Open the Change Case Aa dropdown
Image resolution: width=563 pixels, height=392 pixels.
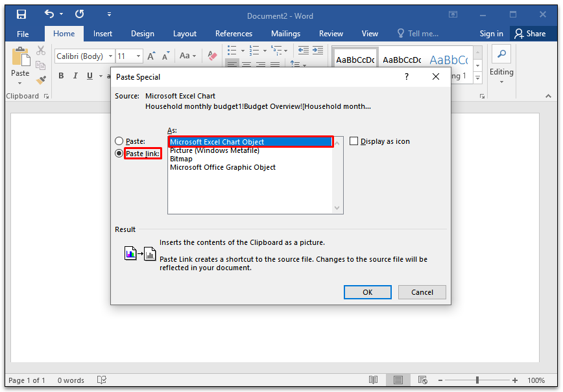pyautogui.click(x=187, y=56)
